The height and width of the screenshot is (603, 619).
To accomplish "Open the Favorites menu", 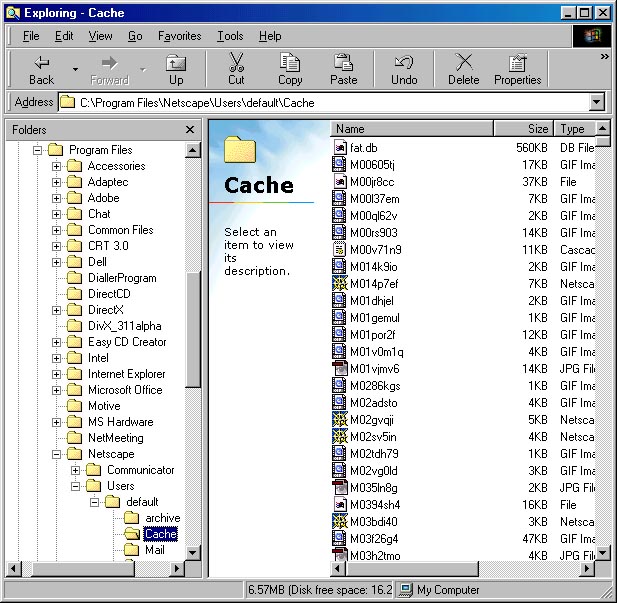I will 180,36.
